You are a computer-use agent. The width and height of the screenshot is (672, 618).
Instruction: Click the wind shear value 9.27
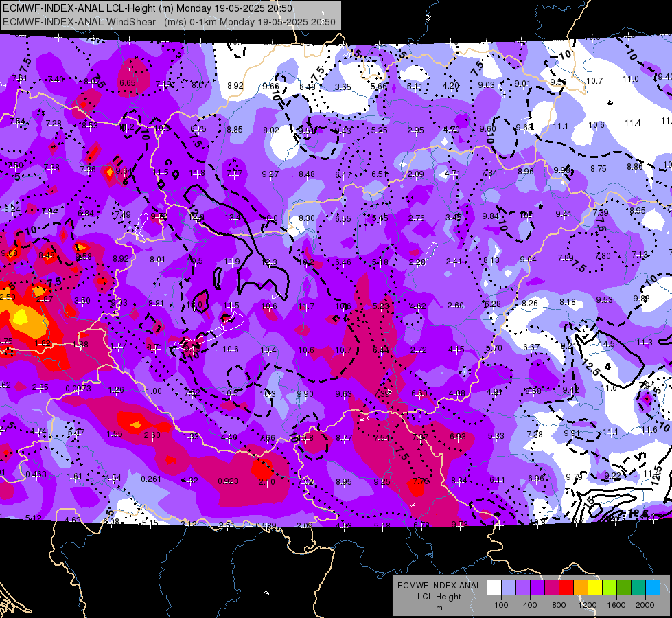click(x=270, y=174)
